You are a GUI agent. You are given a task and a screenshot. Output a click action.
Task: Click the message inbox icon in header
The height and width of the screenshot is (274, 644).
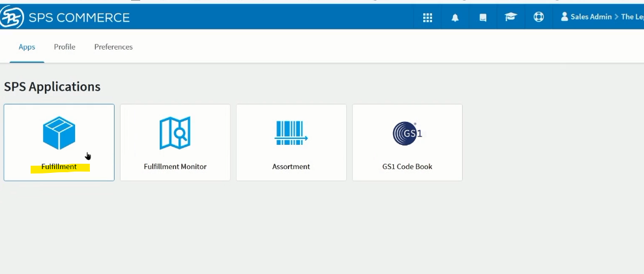[483, 17]
